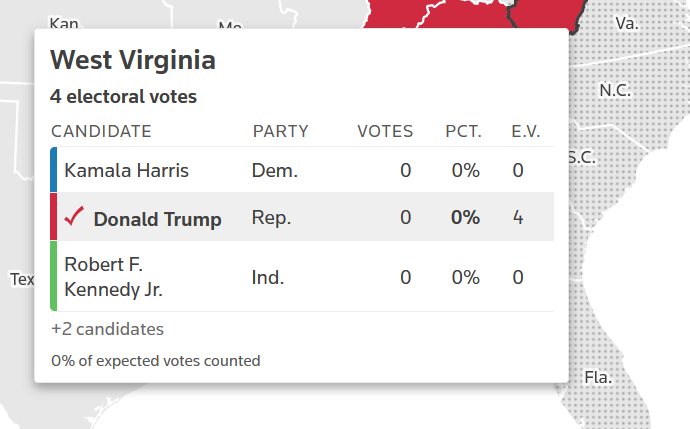Click the PARTY column header

click(x=280, y=131)
